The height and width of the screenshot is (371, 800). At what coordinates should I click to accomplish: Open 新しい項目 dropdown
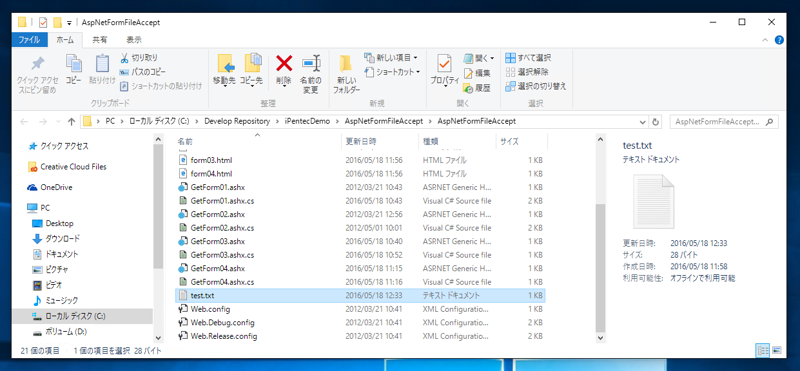pos(392,57)
